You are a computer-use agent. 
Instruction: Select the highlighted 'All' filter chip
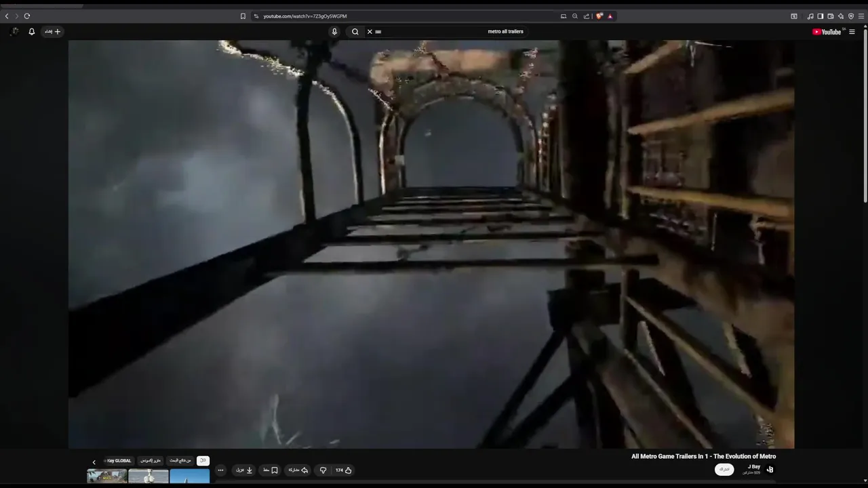click(x=202, y=460)
